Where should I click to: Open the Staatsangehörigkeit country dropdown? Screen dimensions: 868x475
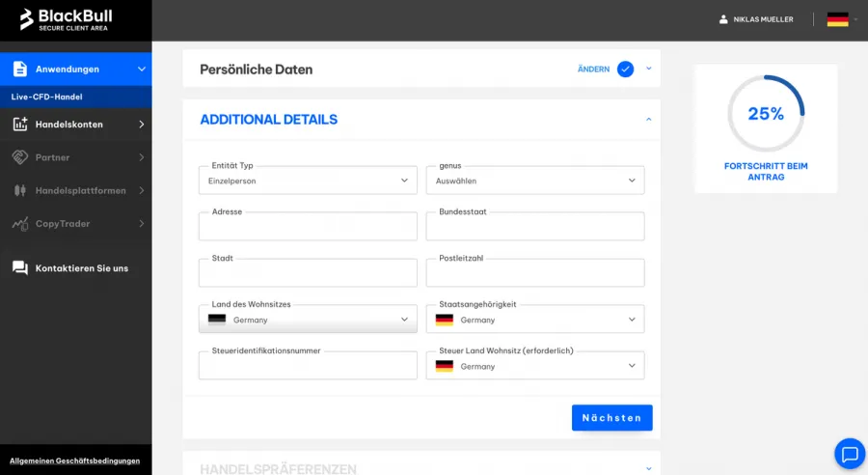coord(535,320)
